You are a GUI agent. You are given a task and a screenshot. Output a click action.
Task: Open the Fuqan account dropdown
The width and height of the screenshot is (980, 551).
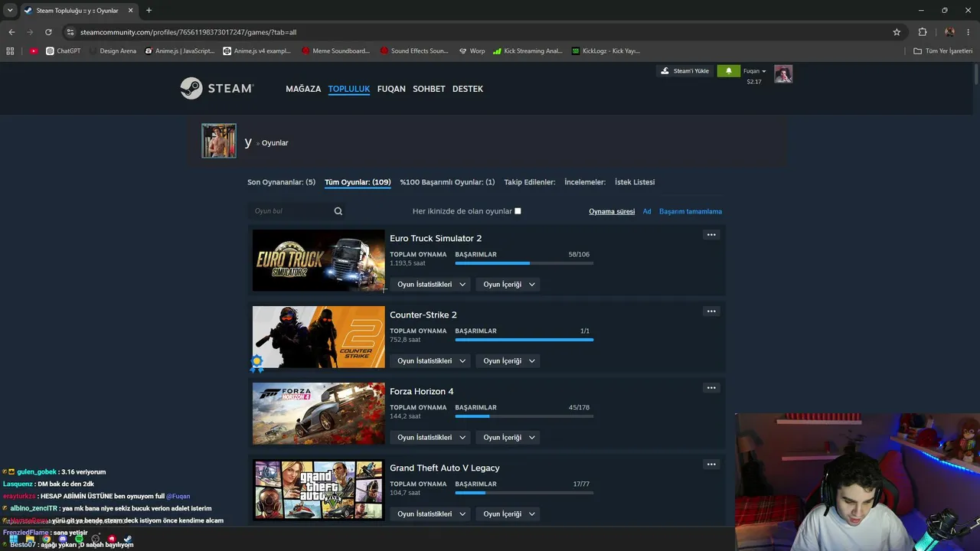[754, 71]
